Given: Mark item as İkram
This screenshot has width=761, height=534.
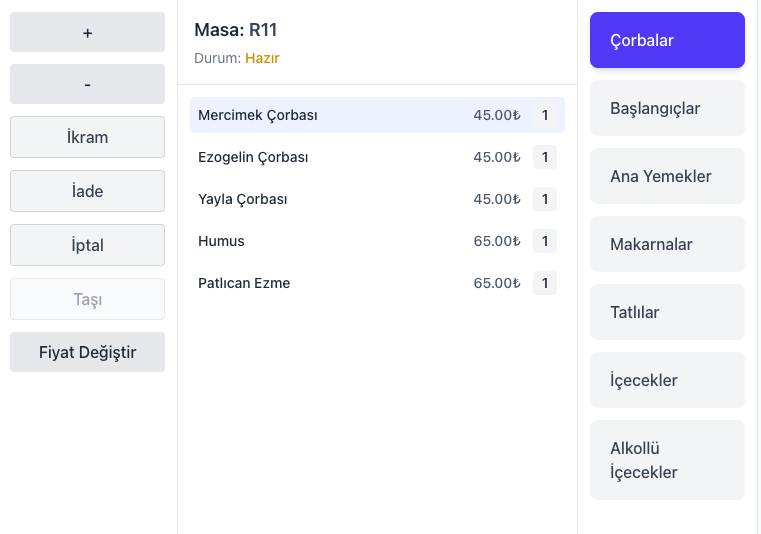Looking at the screenshot, I should pos(87,137).
